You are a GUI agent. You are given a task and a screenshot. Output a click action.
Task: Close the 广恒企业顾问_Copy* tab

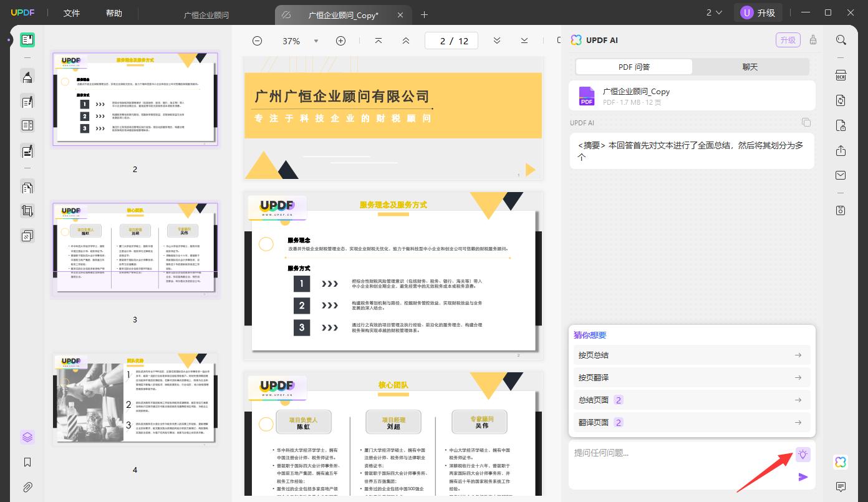(400, 15)
